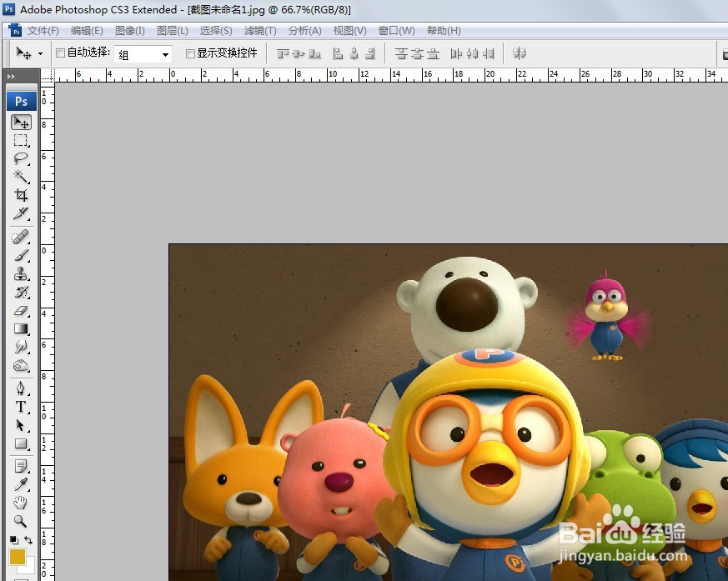Open the 文件(F) menu
This screenshot has height=581, width=728.
[x=43, y=31]
